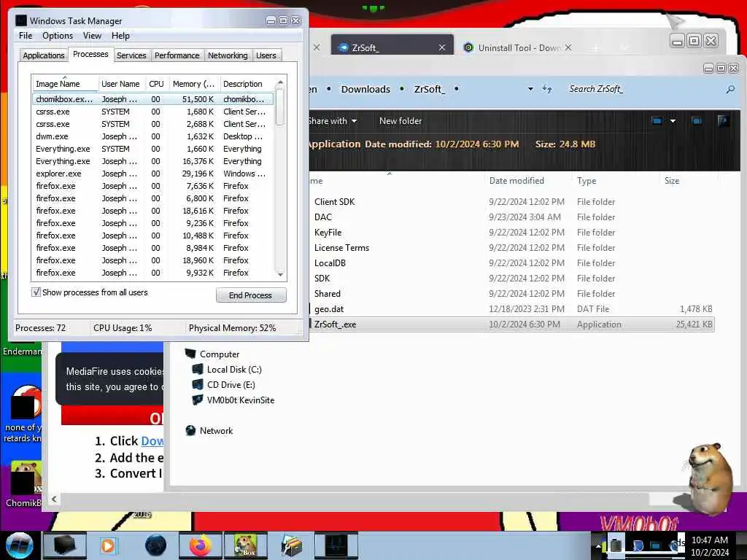Sort files by Type column header

tap(587, 181)
